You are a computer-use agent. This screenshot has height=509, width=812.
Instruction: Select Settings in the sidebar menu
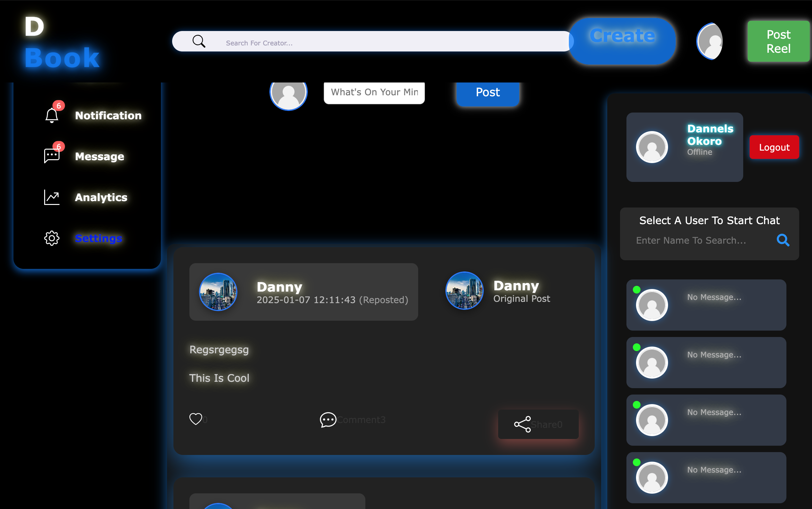(x=98, y=238)
